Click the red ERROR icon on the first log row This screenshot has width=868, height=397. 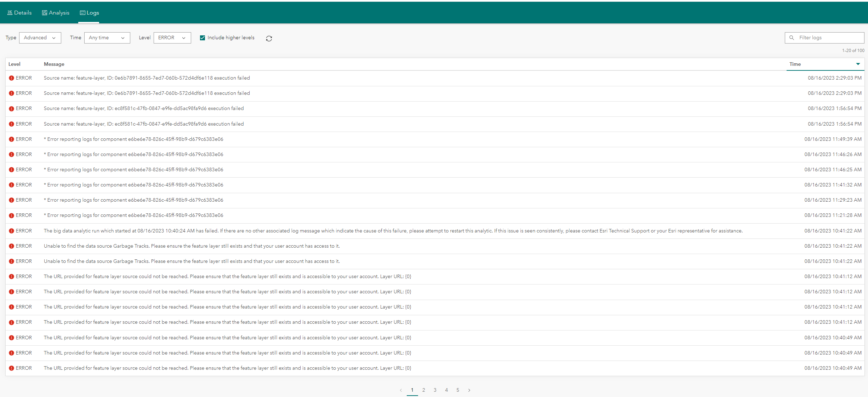(12, 78)
